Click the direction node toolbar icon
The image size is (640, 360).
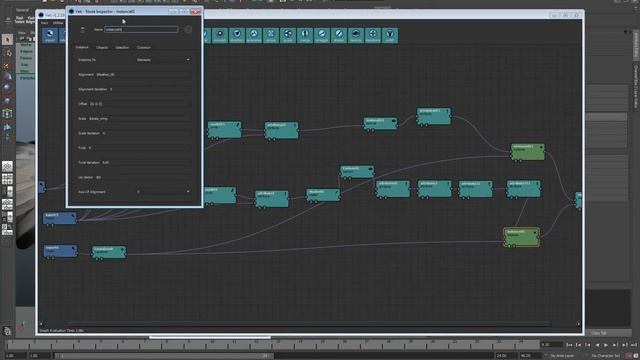237,35
